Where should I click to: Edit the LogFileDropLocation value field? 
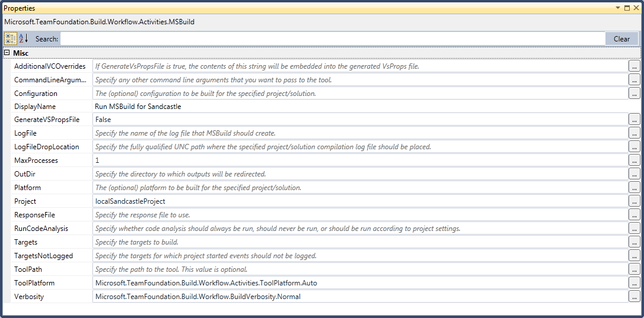(x=360, y=146)
